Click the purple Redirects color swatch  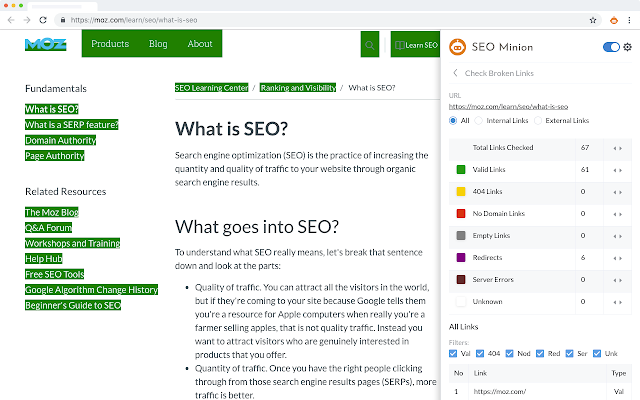tap(460, 256)
